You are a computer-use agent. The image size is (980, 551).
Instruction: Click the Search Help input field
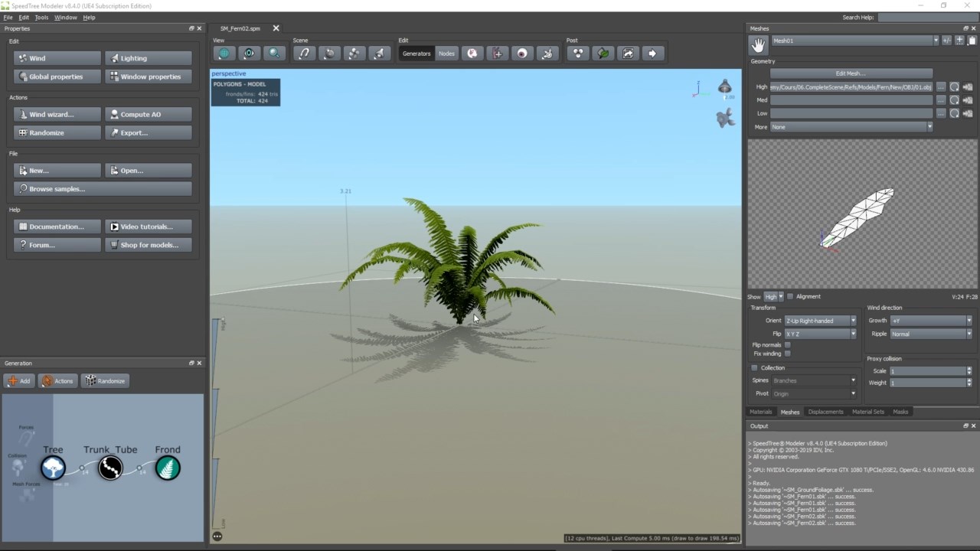[927, 17]
